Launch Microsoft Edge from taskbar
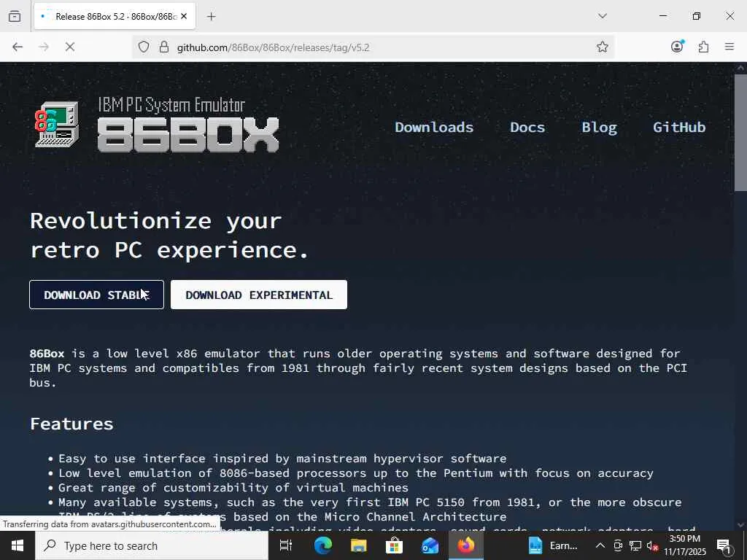This screenshot has height=560, width=747. [x=322, y=545]
